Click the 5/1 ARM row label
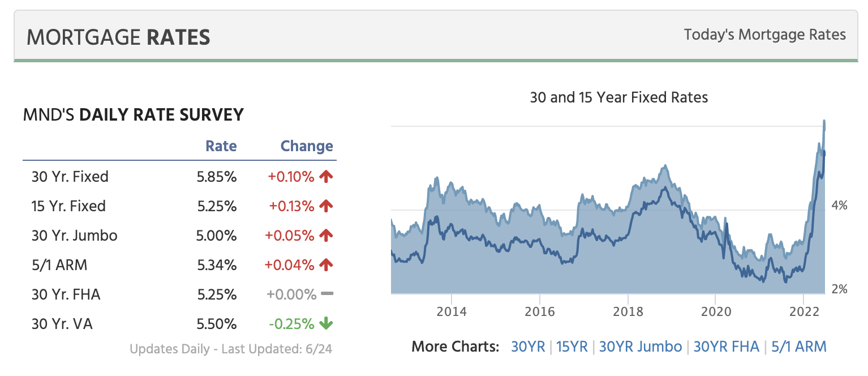This screenshot has width=868, height=376. click(x=59, y=265)
